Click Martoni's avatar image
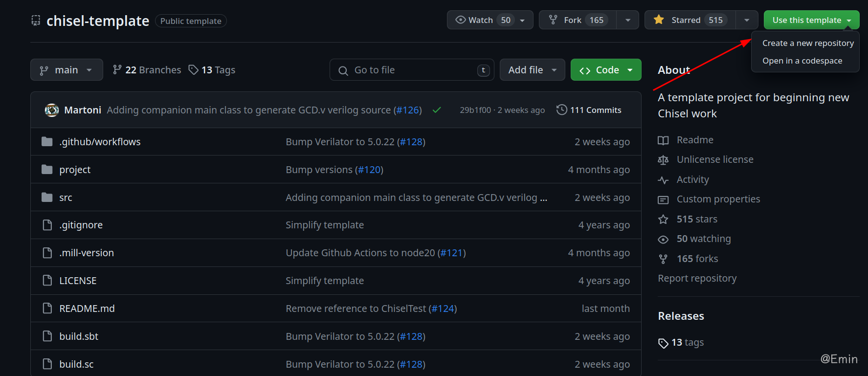 click(x=52, y=110)
